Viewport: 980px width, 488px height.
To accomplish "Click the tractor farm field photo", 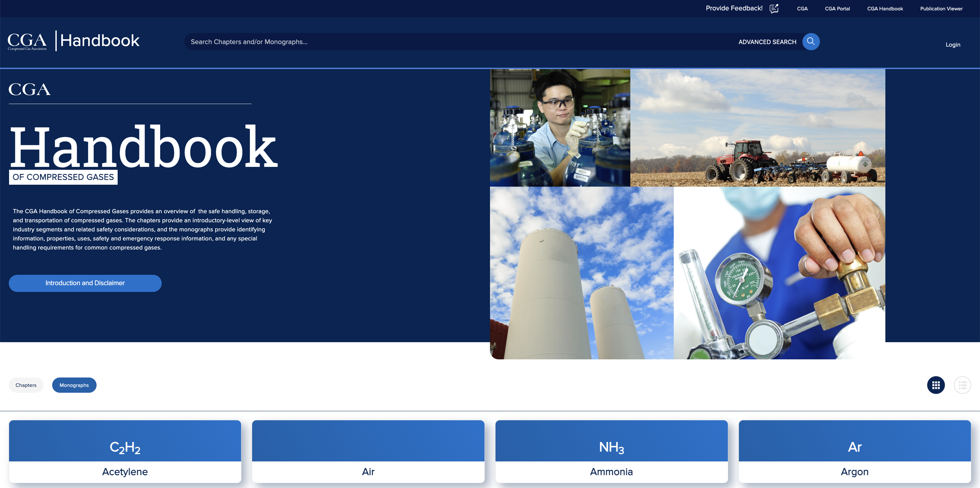I will click(757, 127).
